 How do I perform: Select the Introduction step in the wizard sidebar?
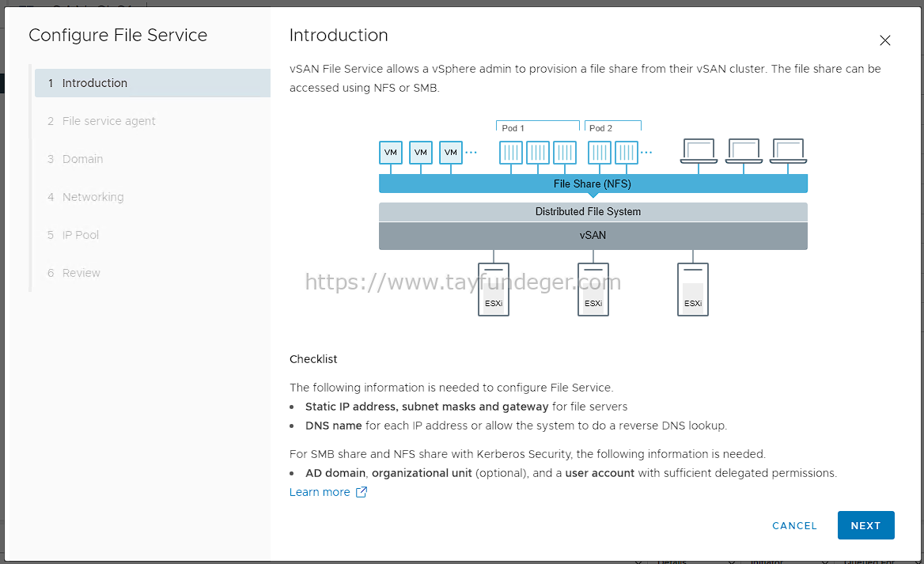pos(153,83)
